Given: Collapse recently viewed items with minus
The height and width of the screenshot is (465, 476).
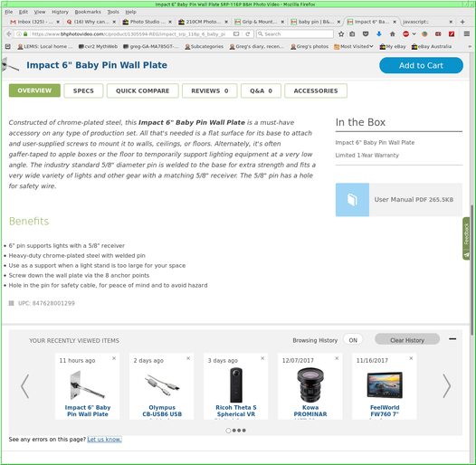Looking at the screenshot, I should pyautogui.click(x=452, y=338).
